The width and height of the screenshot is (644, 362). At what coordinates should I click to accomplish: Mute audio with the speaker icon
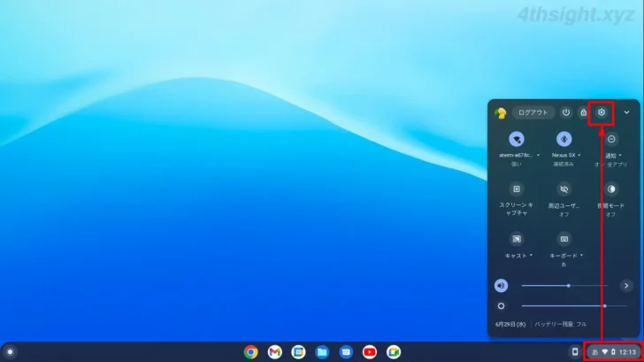coord(501,286)
